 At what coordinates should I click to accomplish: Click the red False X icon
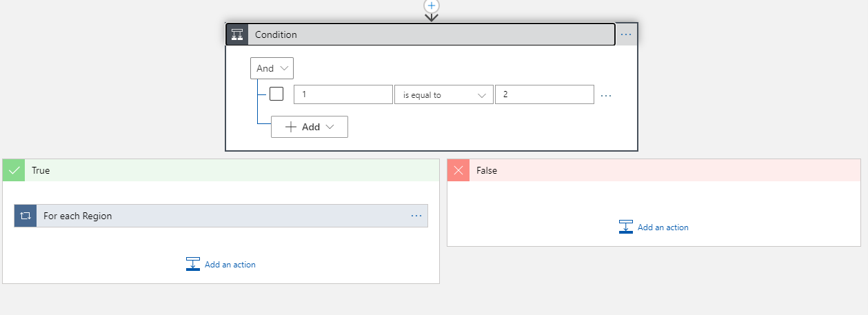pos(458,170)
